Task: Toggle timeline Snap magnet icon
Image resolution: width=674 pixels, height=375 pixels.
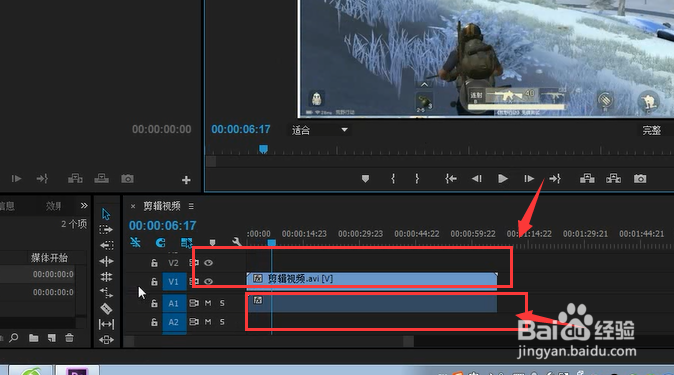Action: [x=160, y=243]
